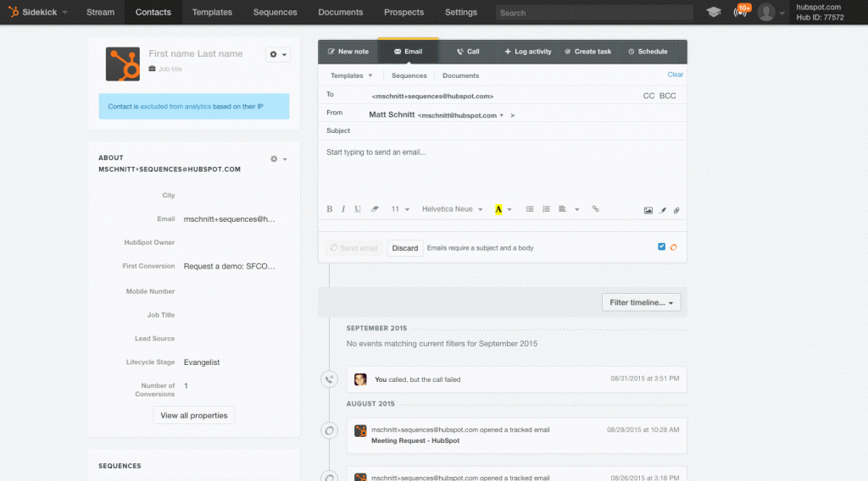The height and width of the screenshot is (481, 868).
Task: Open the text highlight color dropdown arrow
Action: coord(509,209)
